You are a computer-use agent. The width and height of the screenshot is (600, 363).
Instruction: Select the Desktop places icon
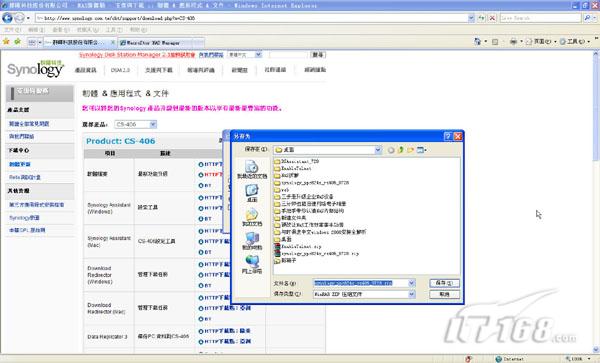251,193
